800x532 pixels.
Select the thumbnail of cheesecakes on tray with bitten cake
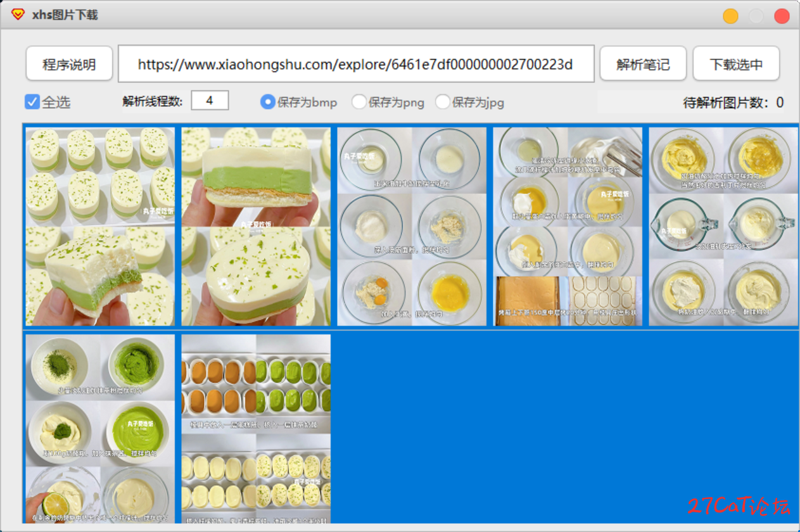click(x=100, y=227)
